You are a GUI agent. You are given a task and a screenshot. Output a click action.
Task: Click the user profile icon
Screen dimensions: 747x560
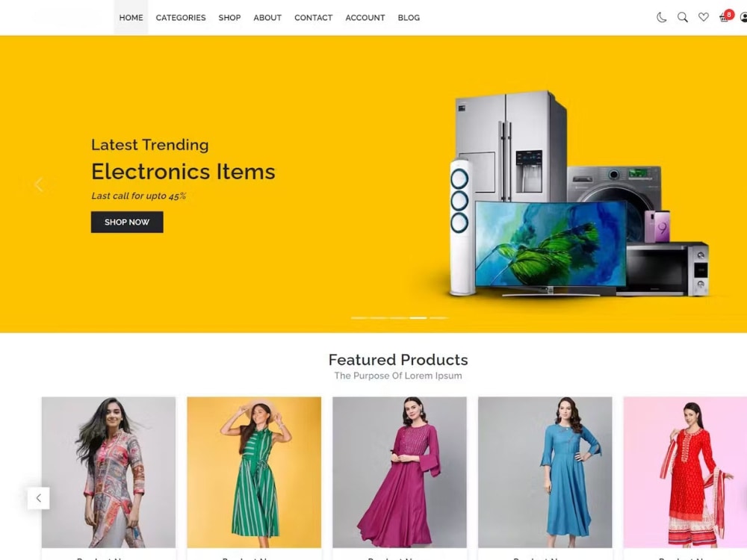(744, 18)
